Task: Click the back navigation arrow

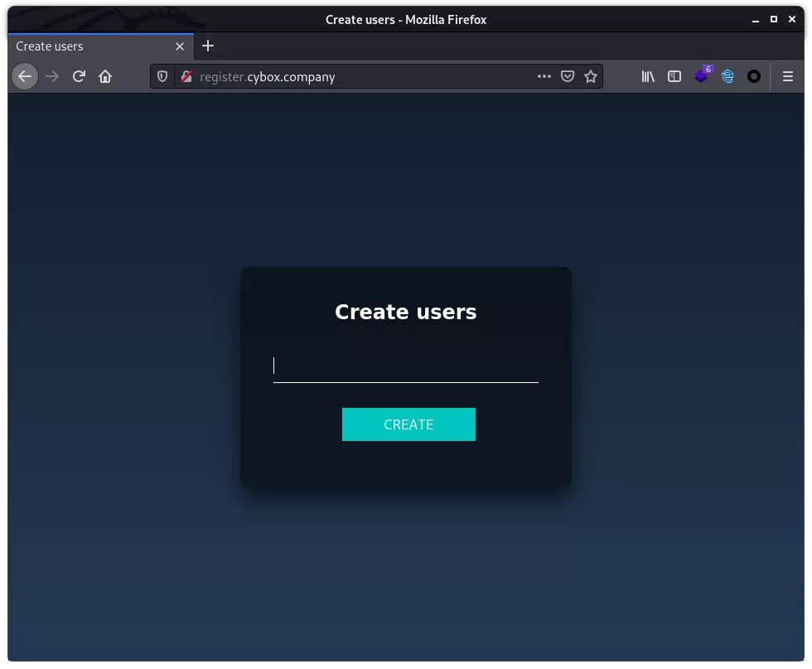Action: coord(25,76)
